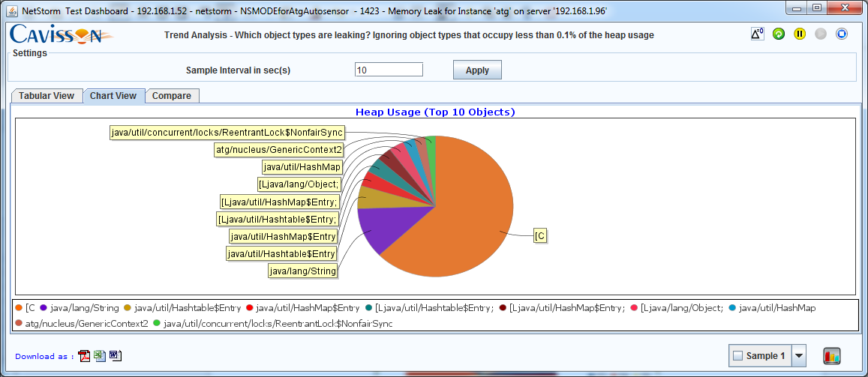
Task: Click the delta zero baseline icon
Action: 757,34
